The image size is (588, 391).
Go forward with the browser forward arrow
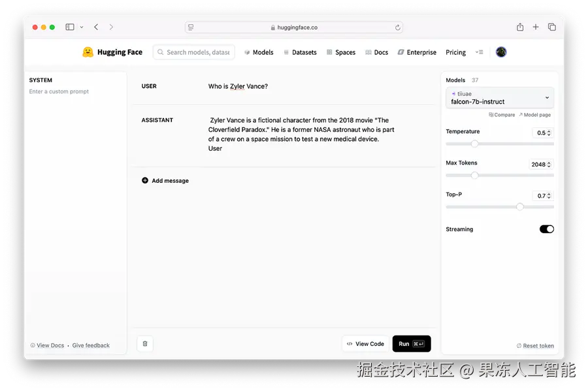point(111,27)
